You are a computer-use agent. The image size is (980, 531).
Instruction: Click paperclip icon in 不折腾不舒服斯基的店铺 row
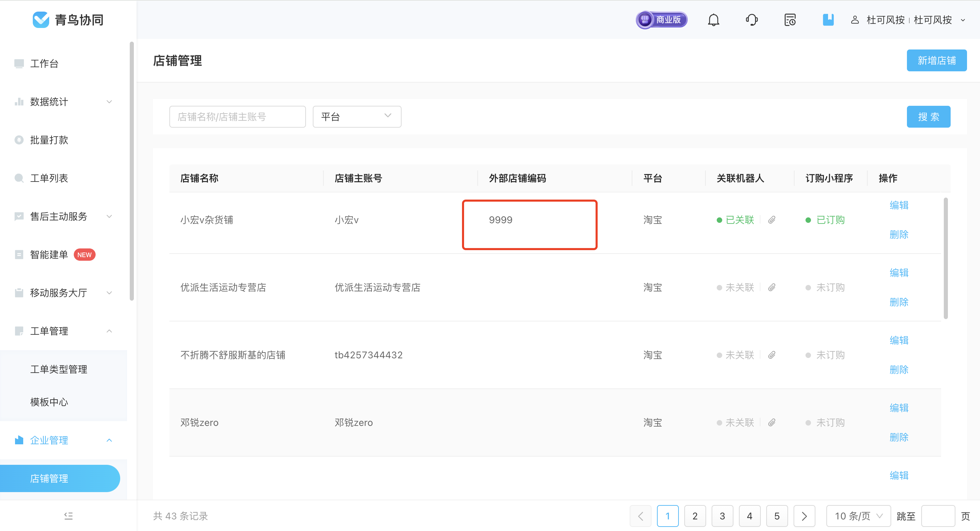coord(771,355)
